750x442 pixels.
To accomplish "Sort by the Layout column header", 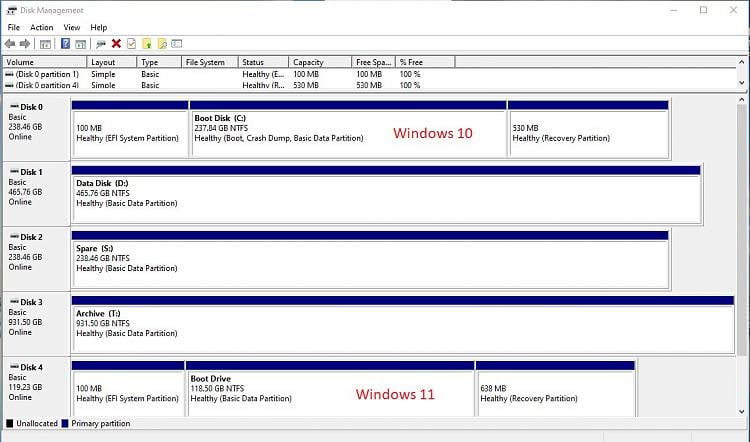I will [111, 62].
